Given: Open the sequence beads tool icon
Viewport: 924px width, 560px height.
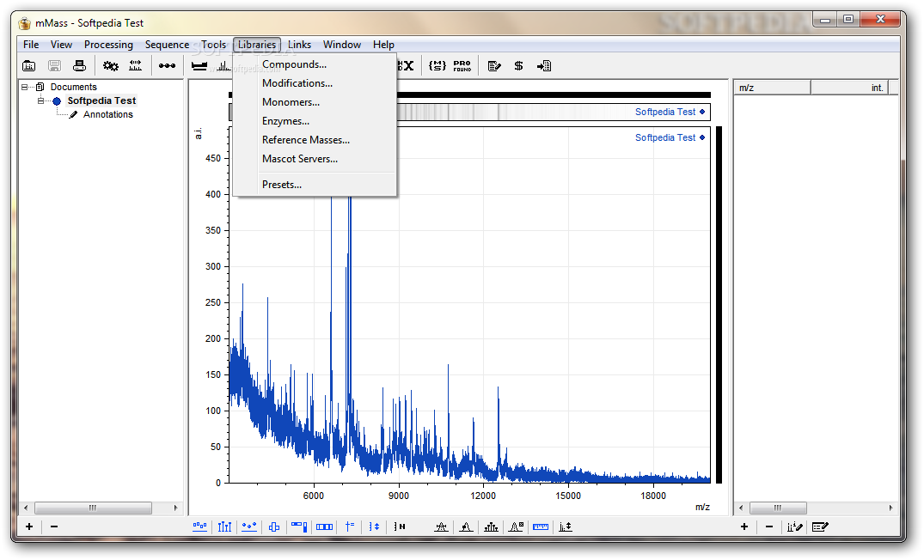Looking at the screenshot, I should tap(167, 66).
